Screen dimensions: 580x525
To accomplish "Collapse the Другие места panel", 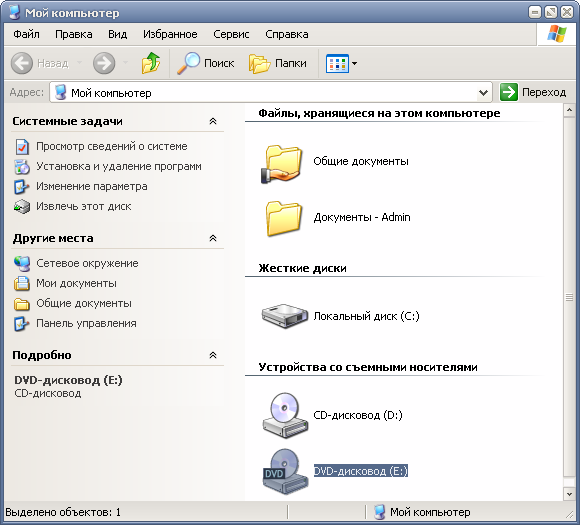I will tap(213, 238).
